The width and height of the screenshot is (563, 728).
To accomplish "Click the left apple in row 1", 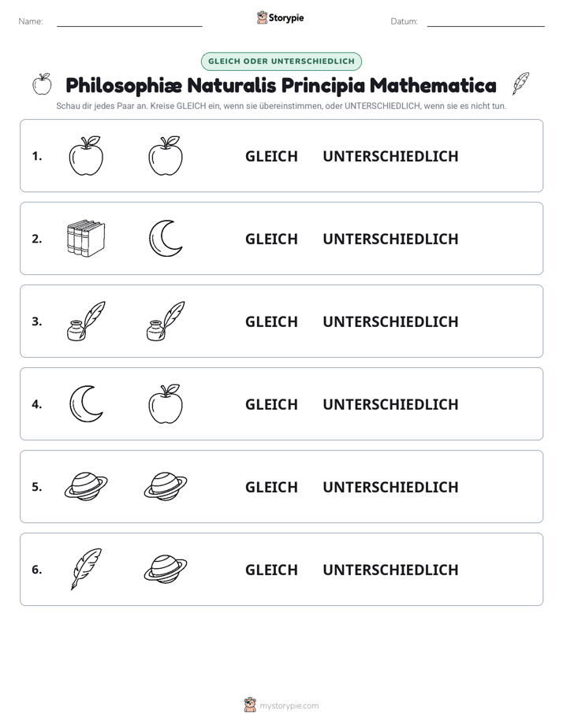I will [86, 156].
